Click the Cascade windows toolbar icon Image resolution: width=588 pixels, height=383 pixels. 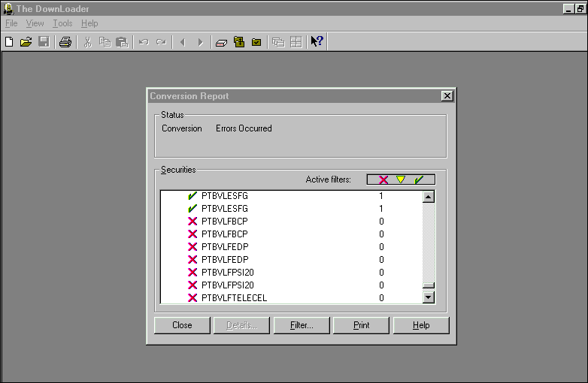pos(278,42)
